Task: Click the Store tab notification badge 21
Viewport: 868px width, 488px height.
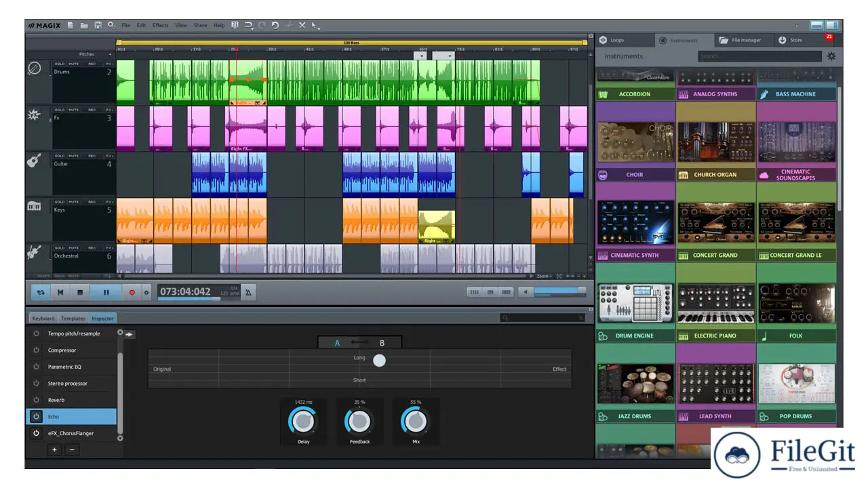Action: 829,37
